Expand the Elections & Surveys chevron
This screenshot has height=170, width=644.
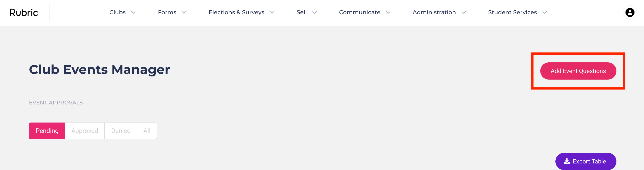(272, 12)
